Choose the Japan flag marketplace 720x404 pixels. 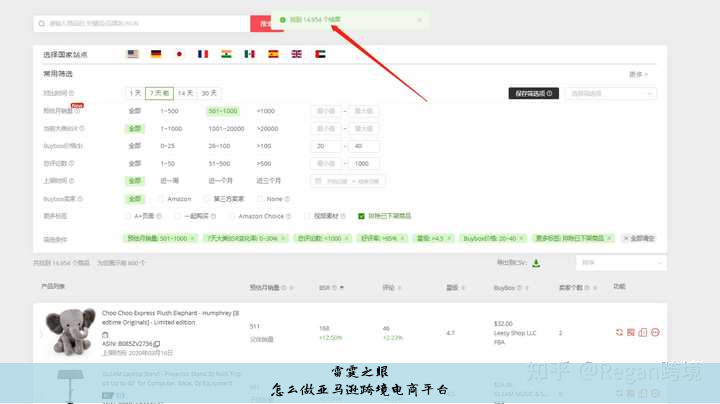[179, 54]
